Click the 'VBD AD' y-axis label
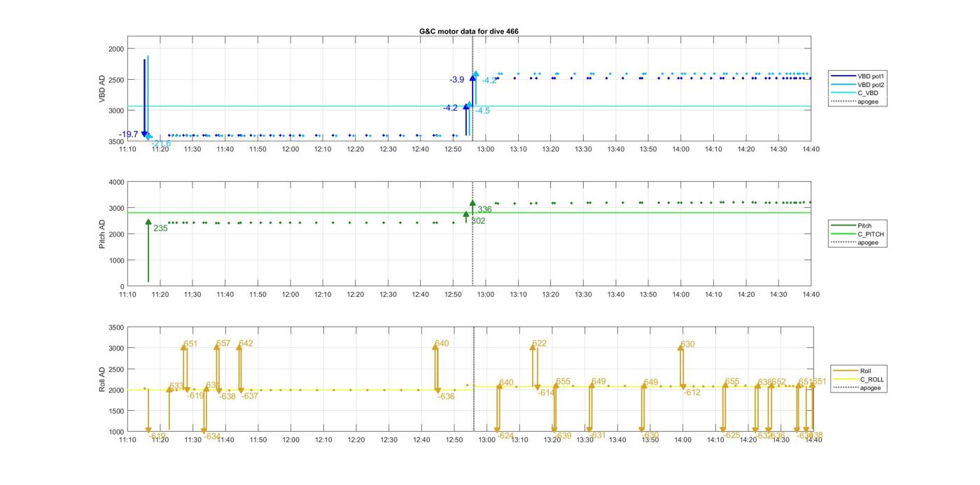The height and width of the screenshot is (485, 980). (x=102, y=89)
